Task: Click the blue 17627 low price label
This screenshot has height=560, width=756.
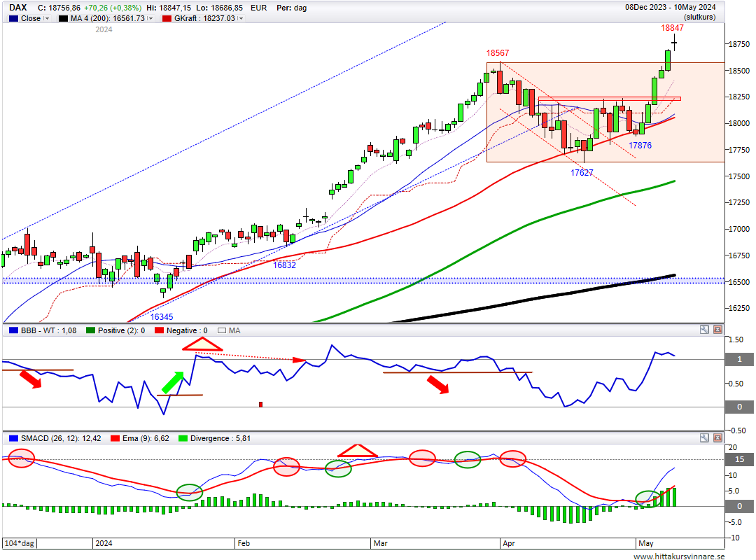Action: (x=582, y=173)
